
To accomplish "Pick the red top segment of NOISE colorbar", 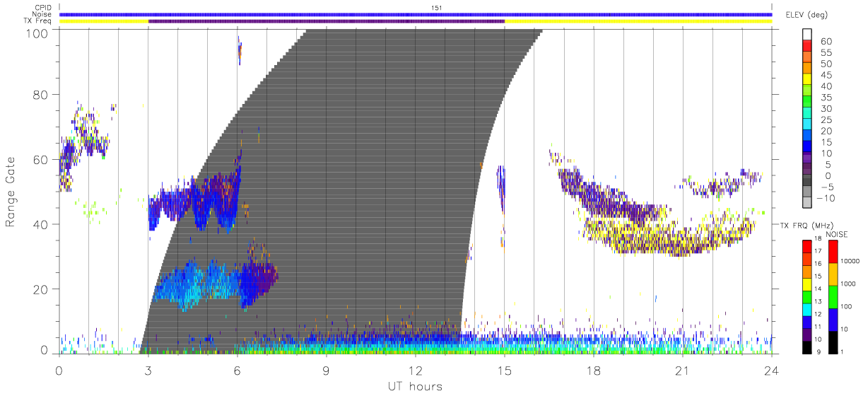I will pos(833,252).
